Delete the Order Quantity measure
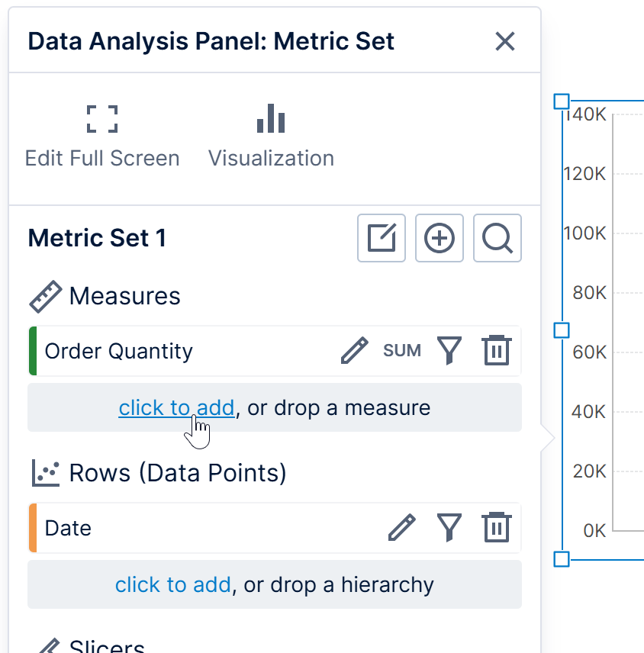Screen dimensions: 644x653 (496, 351)
